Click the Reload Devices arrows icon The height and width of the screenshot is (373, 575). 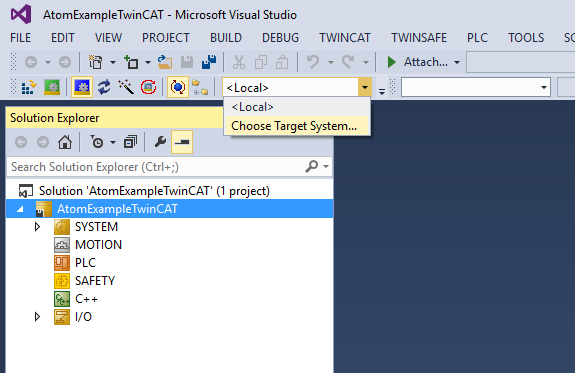pyautogui.click(x=104, y=87)
